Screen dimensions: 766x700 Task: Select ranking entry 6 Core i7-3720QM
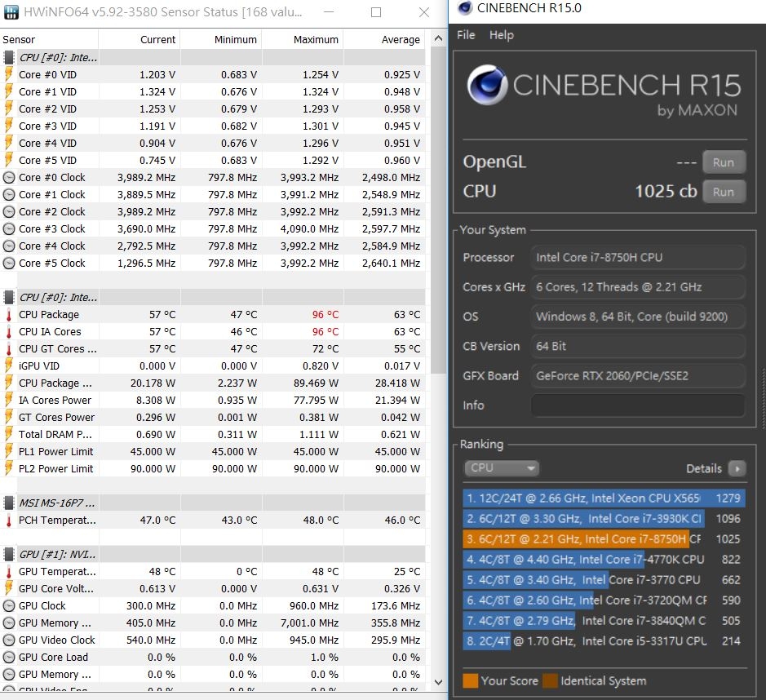[604, 600]
